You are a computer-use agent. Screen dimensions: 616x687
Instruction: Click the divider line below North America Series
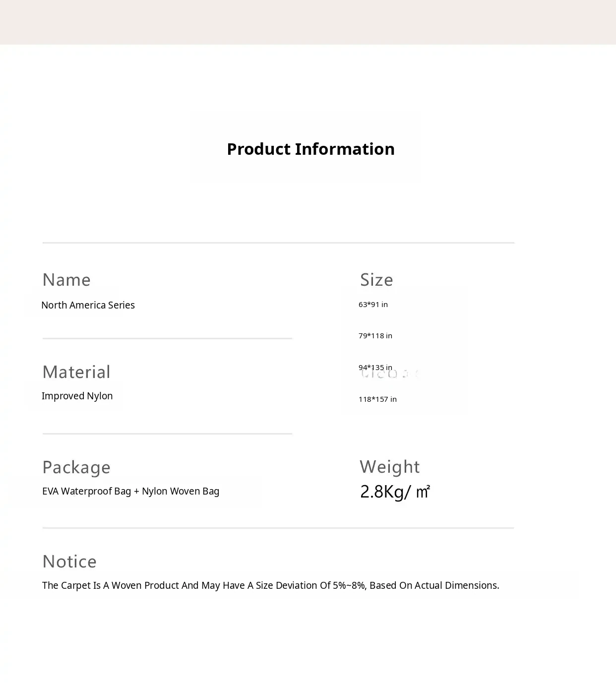tap(167, 339)
